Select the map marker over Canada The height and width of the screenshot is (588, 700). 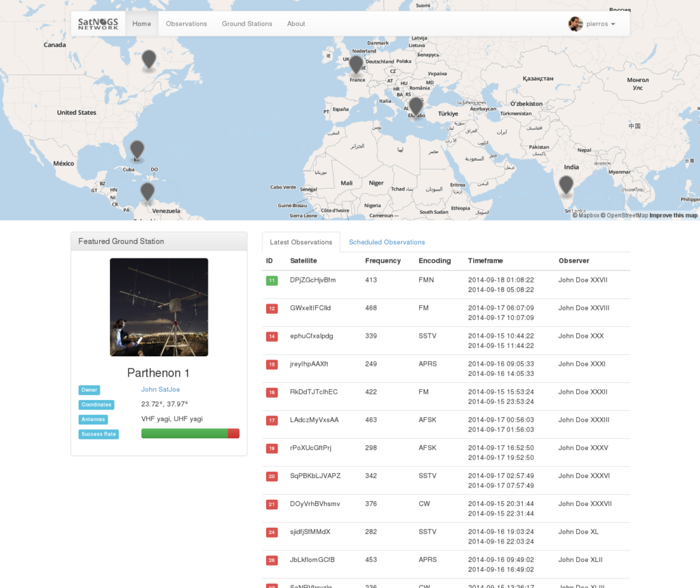pyautogui.click(x=148, y=59)
